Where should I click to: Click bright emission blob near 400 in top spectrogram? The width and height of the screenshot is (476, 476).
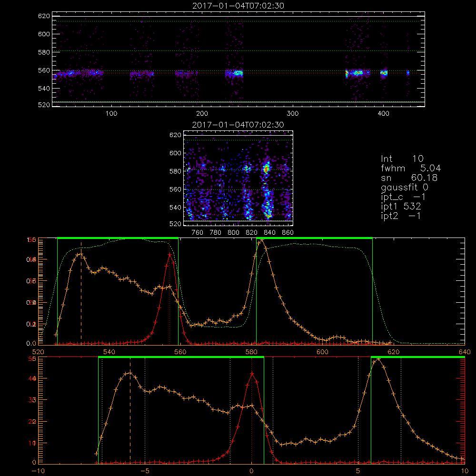[384, 73]
